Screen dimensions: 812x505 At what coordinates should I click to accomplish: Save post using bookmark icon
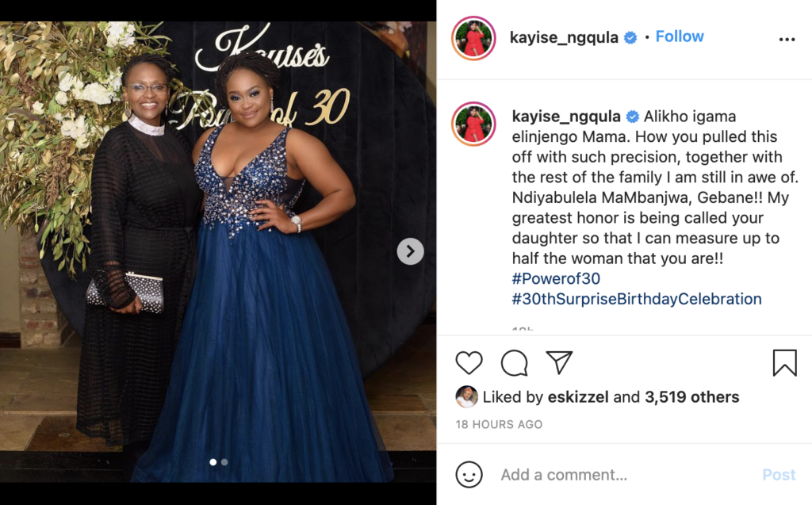pyautogui.click(x=784, y=362)
